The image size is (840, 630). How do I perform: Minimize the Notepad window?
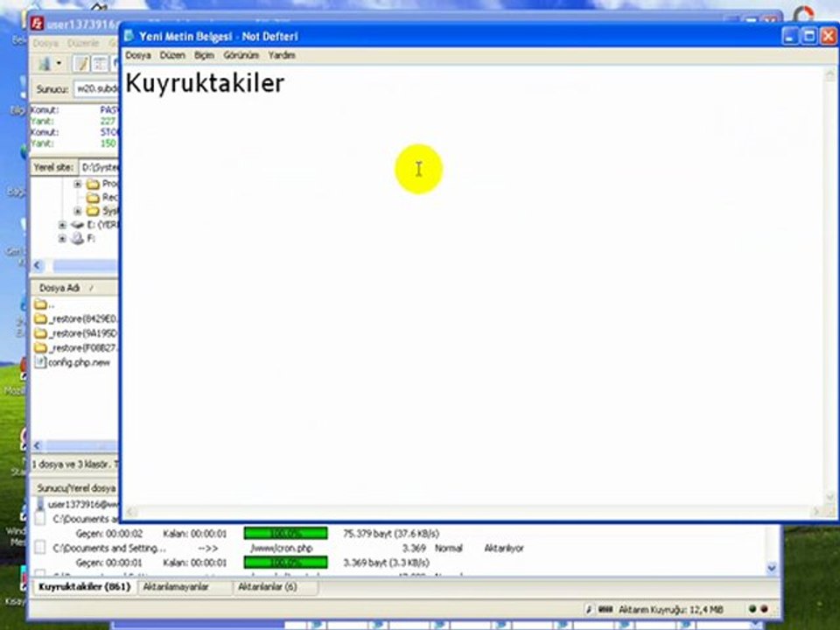point(790,36)
